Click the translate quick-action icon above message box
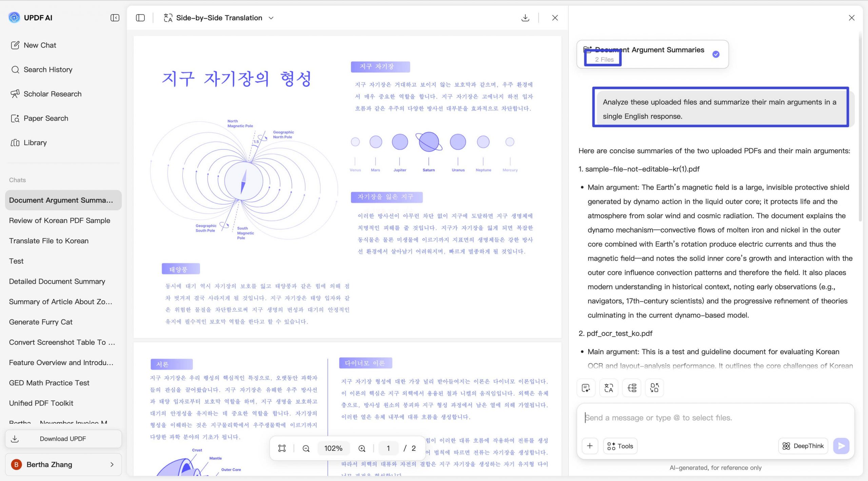 tap(609, 388)
